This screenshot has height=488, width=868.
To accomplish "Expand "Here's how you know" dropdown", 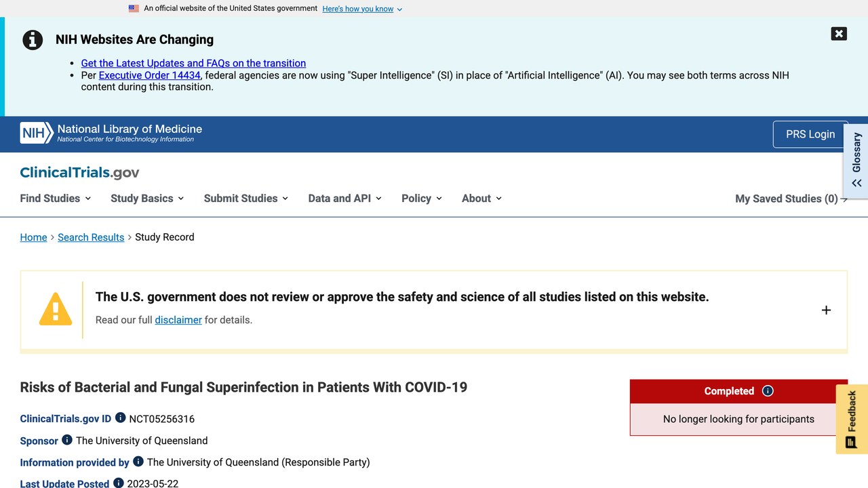I will point(362,9).
